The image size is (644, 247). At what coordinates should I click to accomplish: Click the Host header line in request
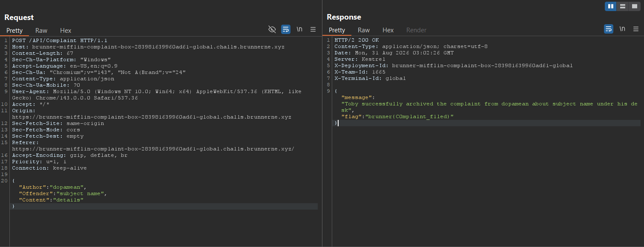click(x=148, y=47)
